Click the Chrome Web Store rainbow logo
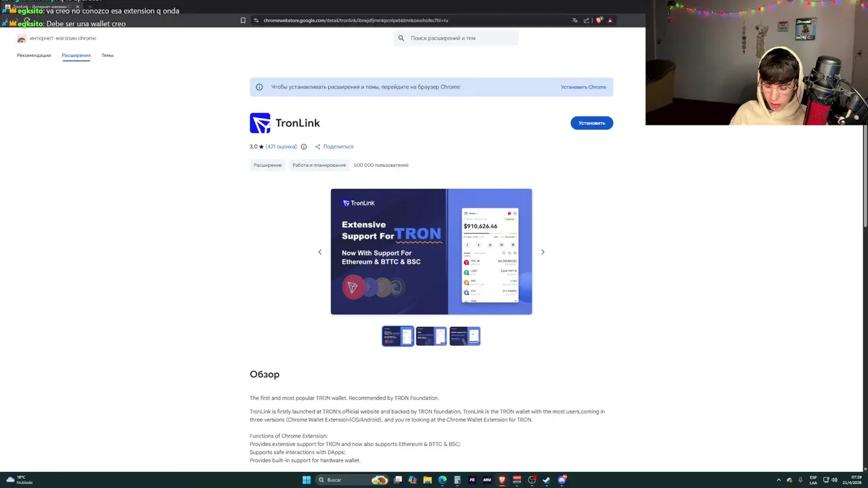 22,39
